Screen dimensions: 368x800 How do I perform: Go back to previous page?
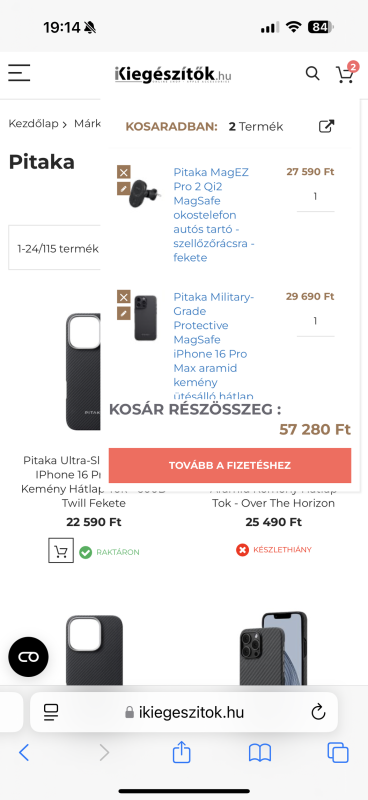tap(24, 753)
